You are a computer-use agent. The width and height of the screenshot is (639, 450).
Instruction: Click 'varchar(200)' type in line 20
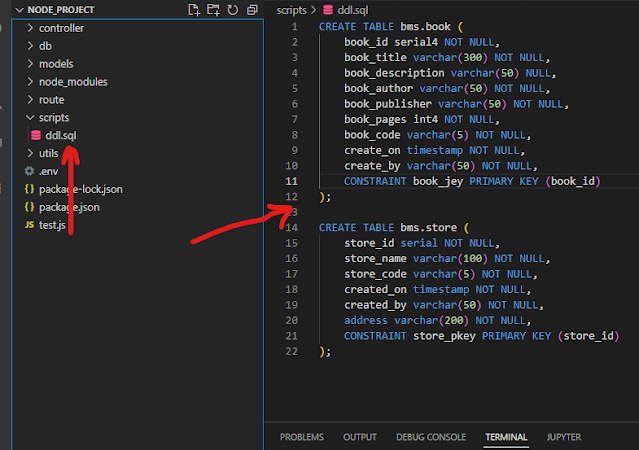(x=432, y=320)
